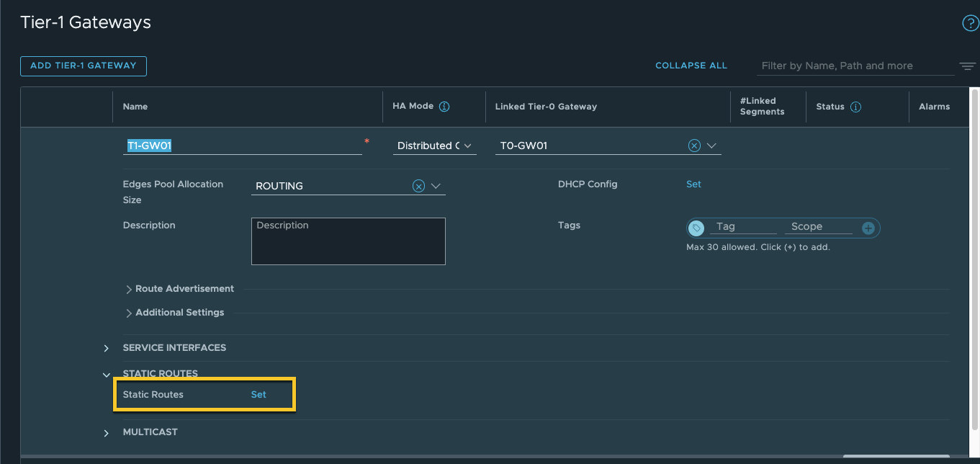Click Set link for DHCP Config
Image resolution: width=980 pixels, height=464 pixels.
693,184
